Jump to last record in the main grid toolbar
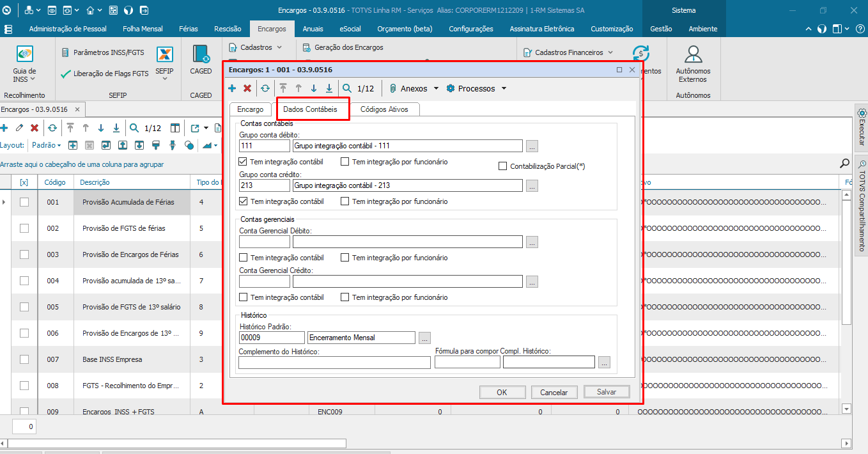868x454 pixels. 116,128
